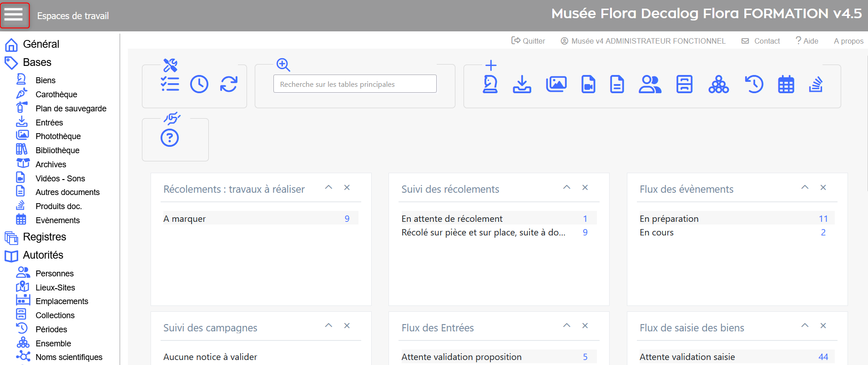The width and height of the screenshot is (868, 365).
Task: Close the Suivi des campagnes panel
Action: point(347,325)
